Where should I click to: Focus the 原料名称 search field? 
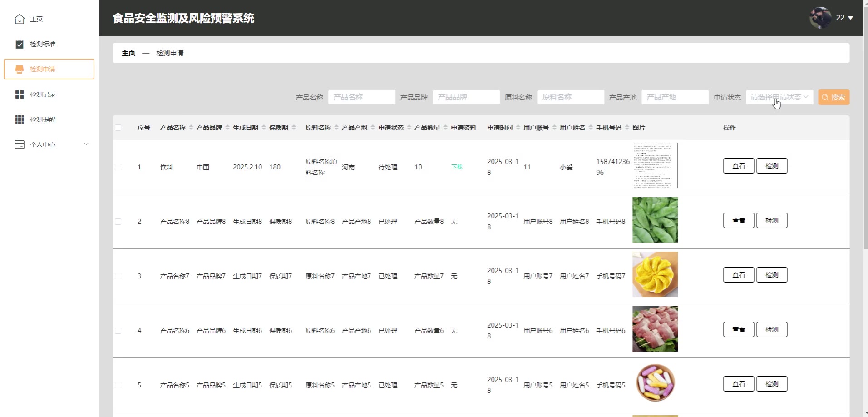tap(570, 97)
